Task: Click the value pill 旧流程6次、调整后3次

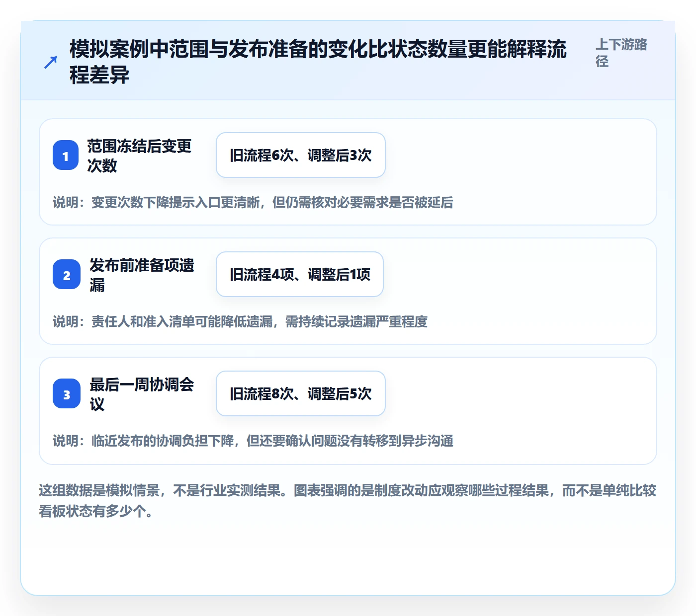Action: coord(301,155)
